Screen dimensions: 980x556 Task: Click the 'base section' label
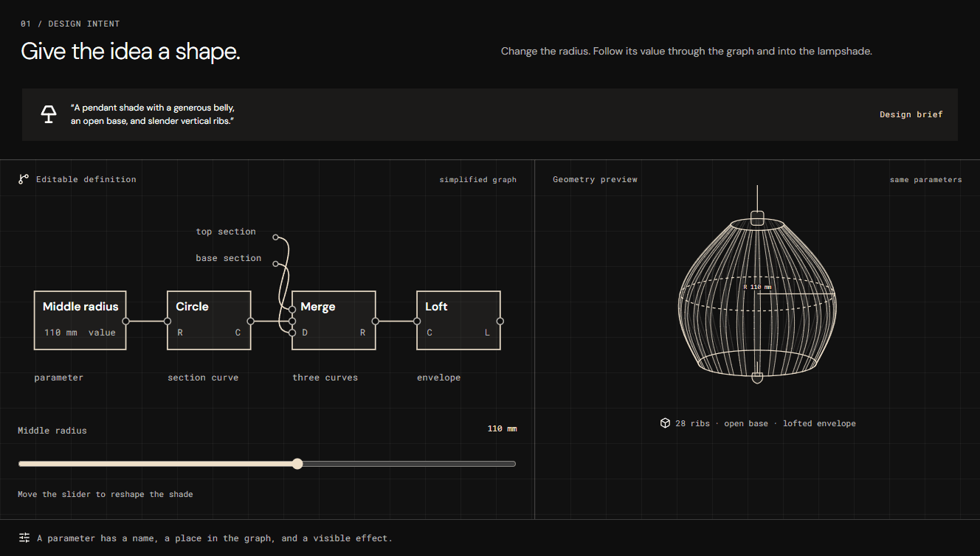229,258
